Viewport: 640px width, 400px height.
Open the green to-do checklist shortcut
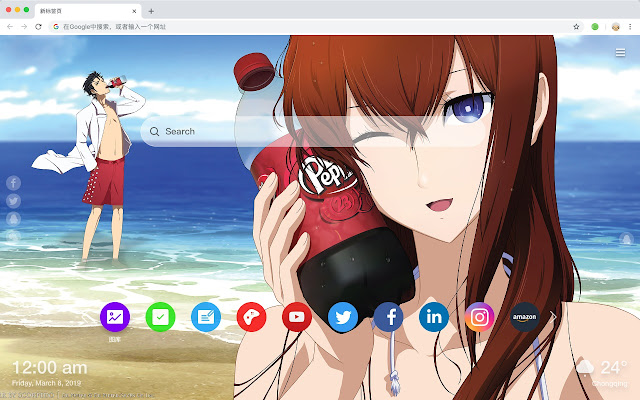pyautogui.click(x=160, y=317)
